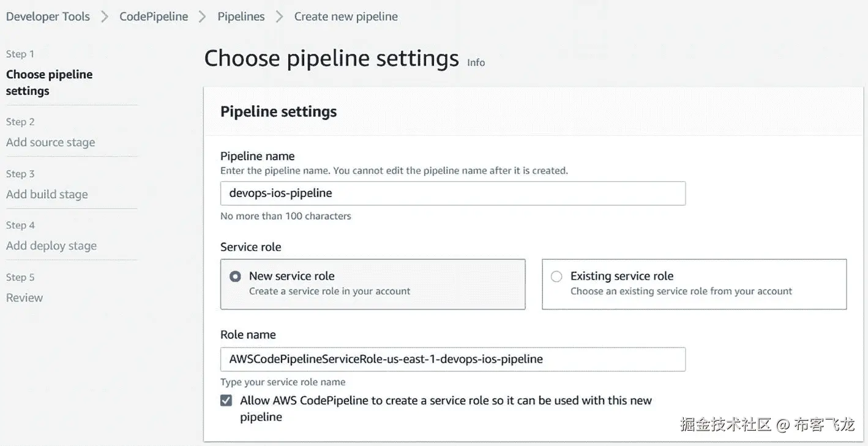Image resolution: width=868 pixels, height=446 pixels.
Task: Click the chevron before Create new pipeline
Action: coord(280,17)
